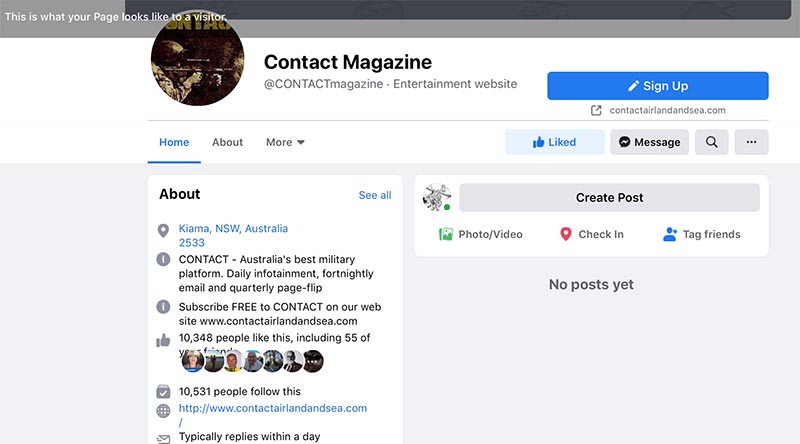Screen dimensions: 800x444
Task: Click user avatar next to Create Post
Action: pos(437,198)
